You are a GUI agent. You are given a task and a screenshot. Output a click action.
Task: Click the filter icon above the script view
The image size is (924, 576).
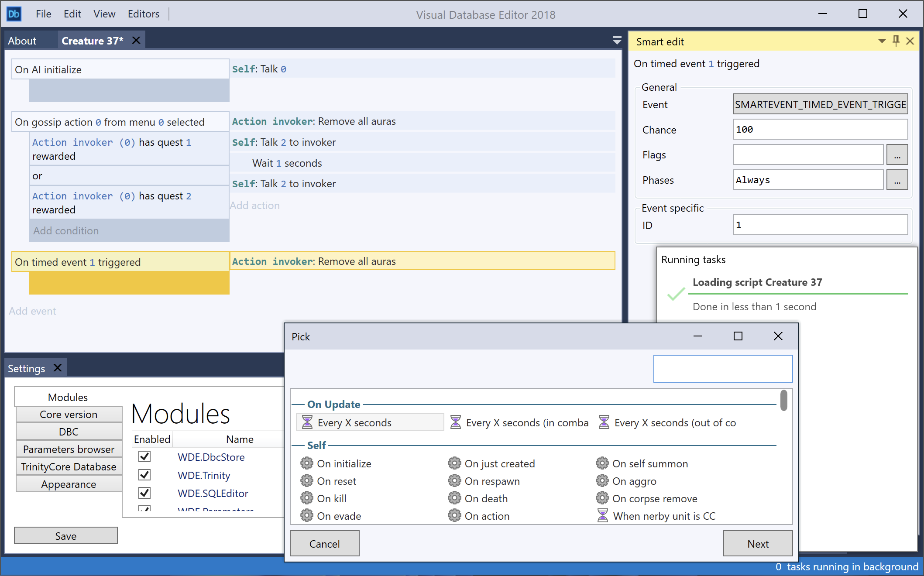click(616, 40)
